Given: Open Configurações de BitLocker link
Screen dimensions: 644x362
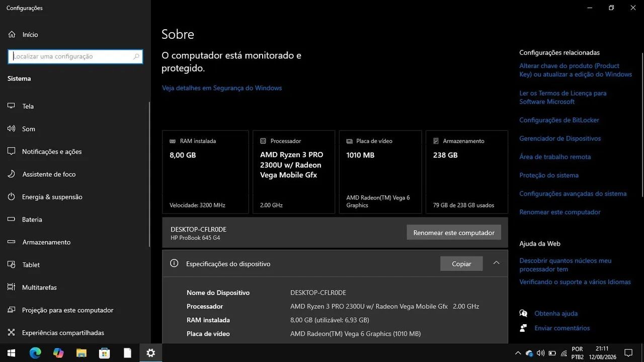Looking at the screenshot, I should (x=559, y=120).
